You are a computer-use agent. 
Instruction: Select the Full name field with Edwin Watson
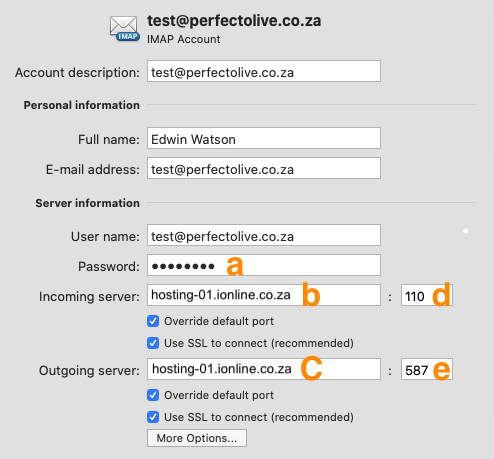pos(264,138)
